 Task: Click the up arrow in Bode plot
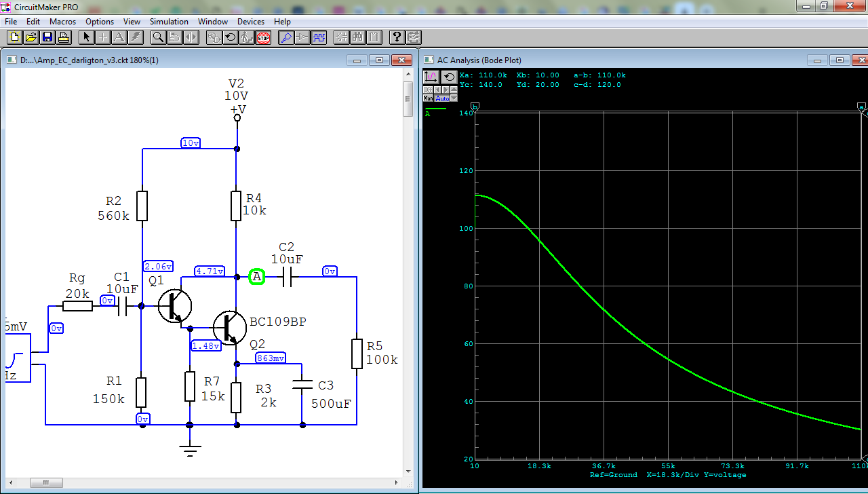[x=454, y=90]
